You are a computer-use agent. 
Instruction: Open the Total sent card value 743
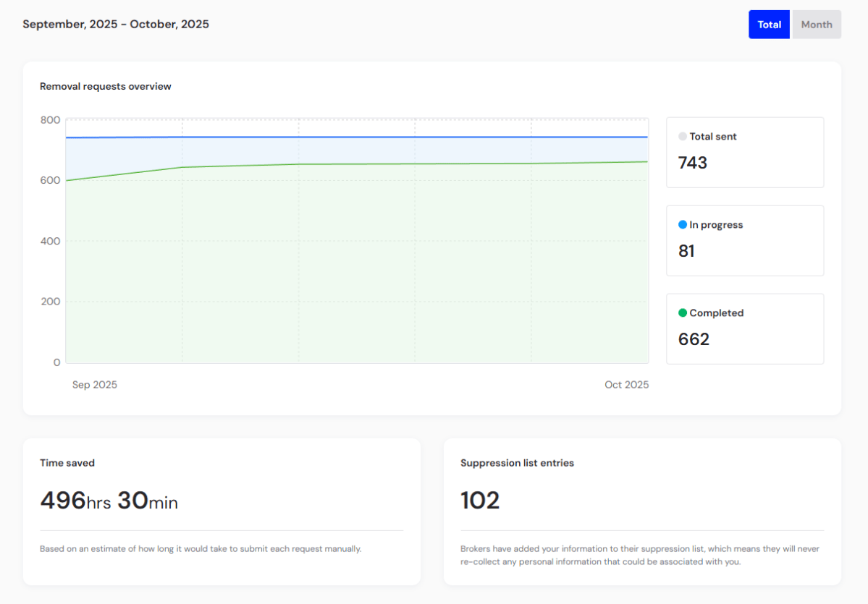point(693,163)
